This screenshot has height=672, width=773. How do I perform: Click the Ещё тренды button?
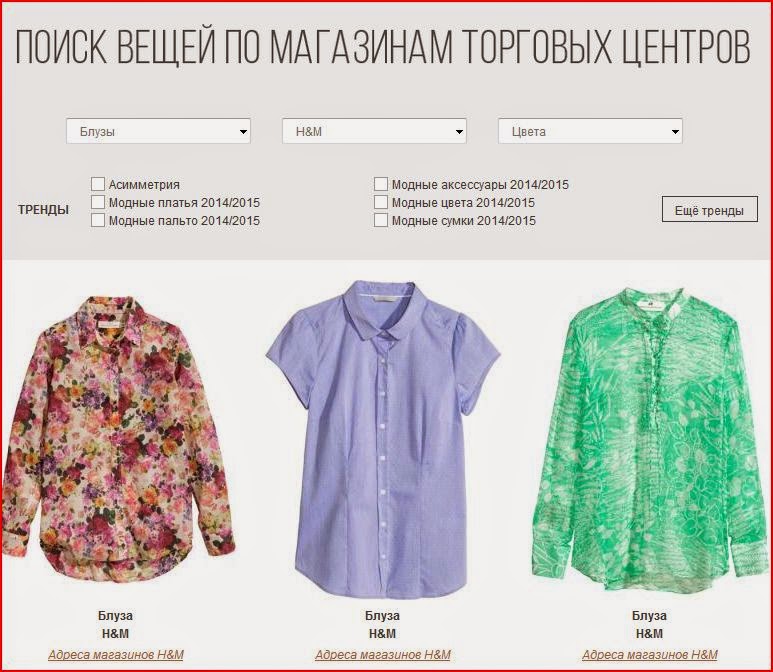point(709,210)
